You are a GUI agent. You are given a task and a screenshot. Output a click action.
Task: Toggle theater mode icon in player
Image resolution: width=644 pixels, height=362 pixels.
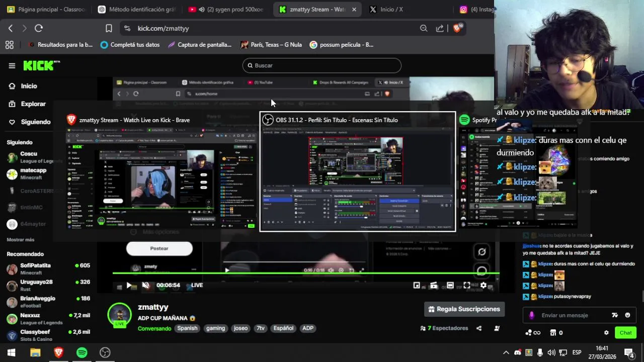[x=450, y=285]
